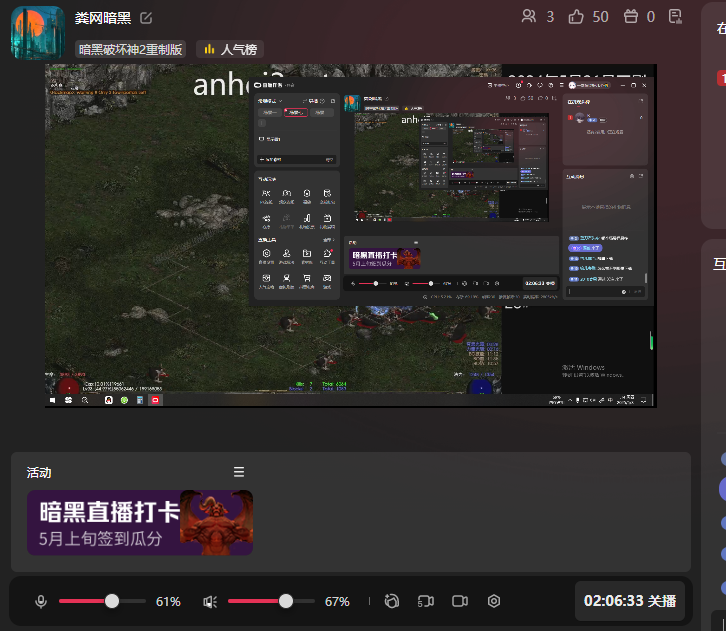
Task: Click the gift box icon
Action: (631, 17)
